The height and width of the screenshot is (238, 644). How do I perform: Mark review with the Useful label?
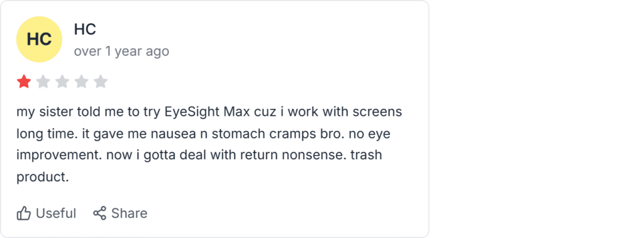pos(56,213)
